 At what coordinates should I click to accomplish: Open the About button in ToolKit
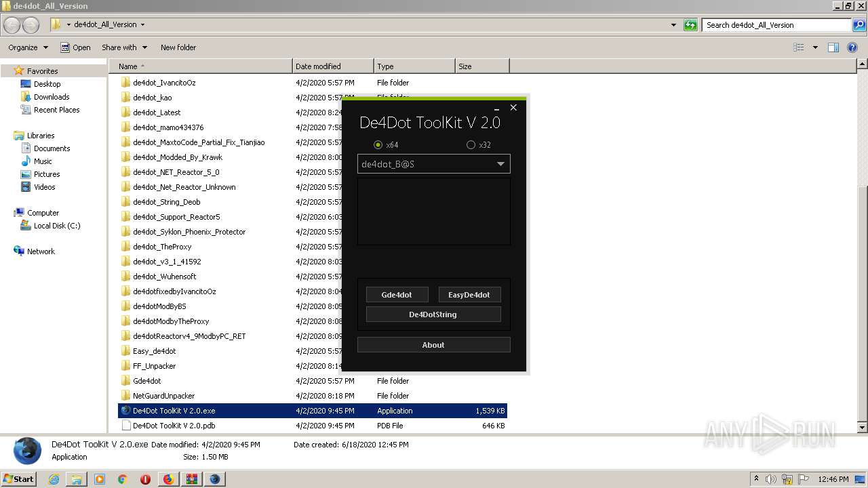coord(433,345)
